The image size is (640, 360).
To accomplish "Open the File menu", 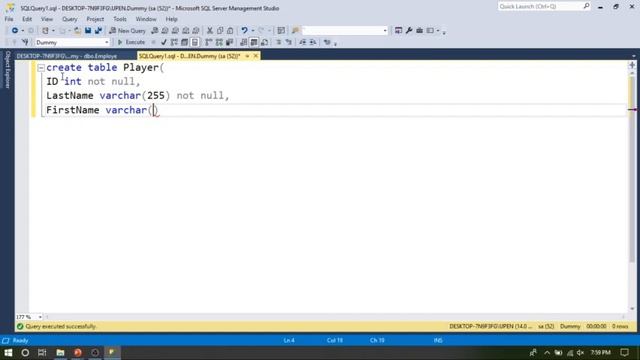I will pyautogui.click(x=9, y=19).
